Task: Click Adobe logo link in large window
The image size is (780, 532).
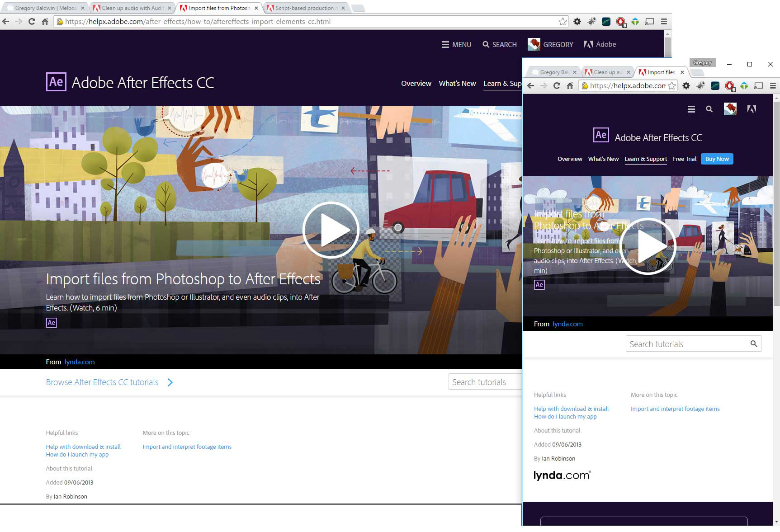Action: point(600,44)
